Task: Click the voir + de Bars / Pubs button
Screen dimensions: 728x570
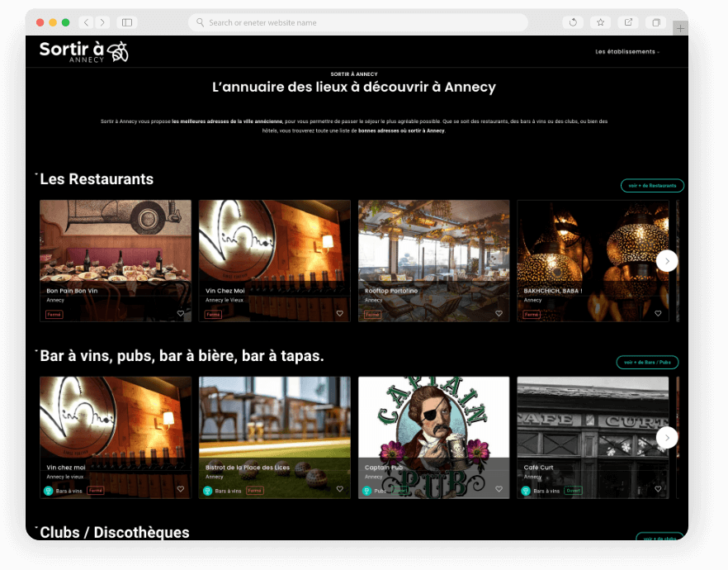Action: tap(647, 362)
